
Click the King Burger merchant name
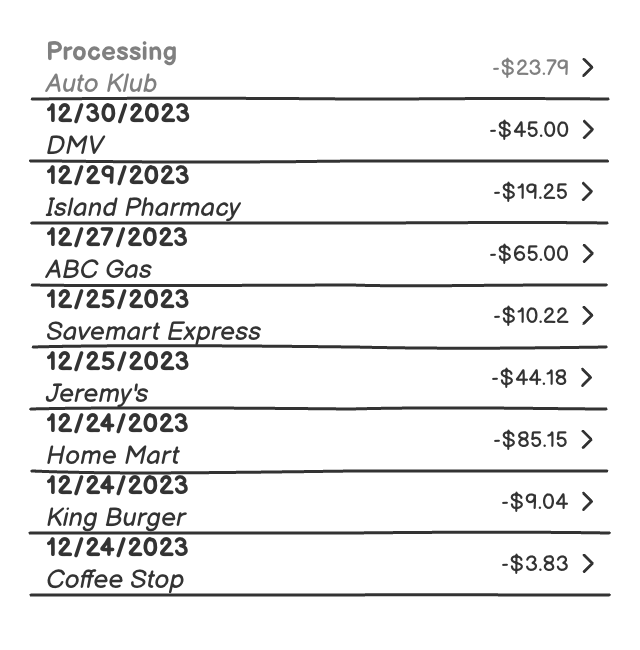coord(116,517)
